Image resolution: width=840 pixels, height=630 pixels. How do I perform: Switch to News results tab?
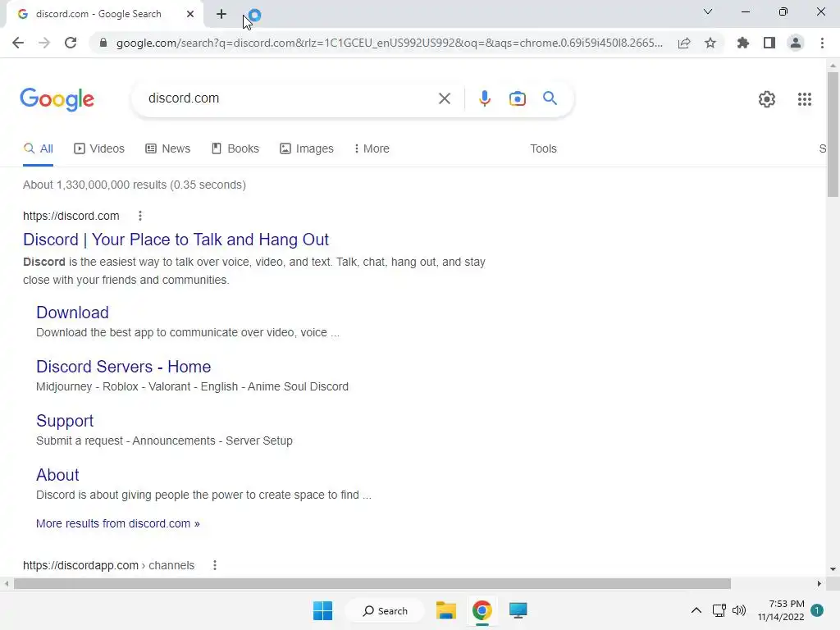[x=167, y=149]
